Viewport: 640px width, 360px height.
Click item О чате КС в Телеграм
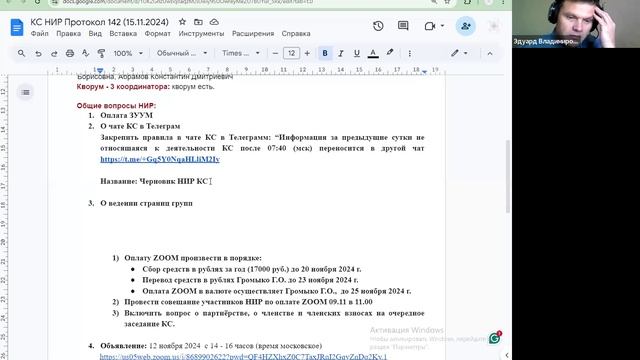coord(140,126)
